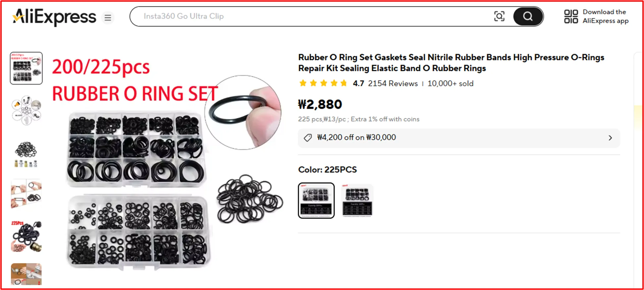Click the image search camera icon

coord(499,16)
